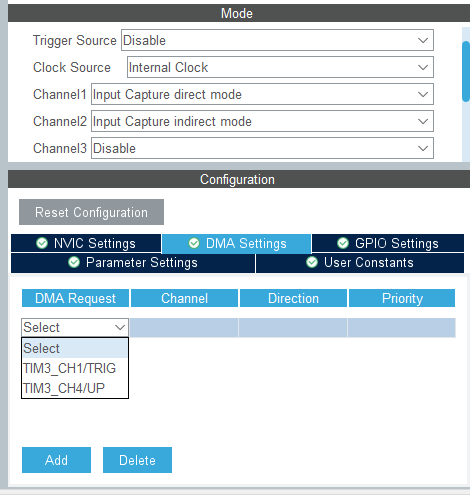Click the Mode section header
The width and height of the screenshot is (470, 495).
[x=239, y=13]
